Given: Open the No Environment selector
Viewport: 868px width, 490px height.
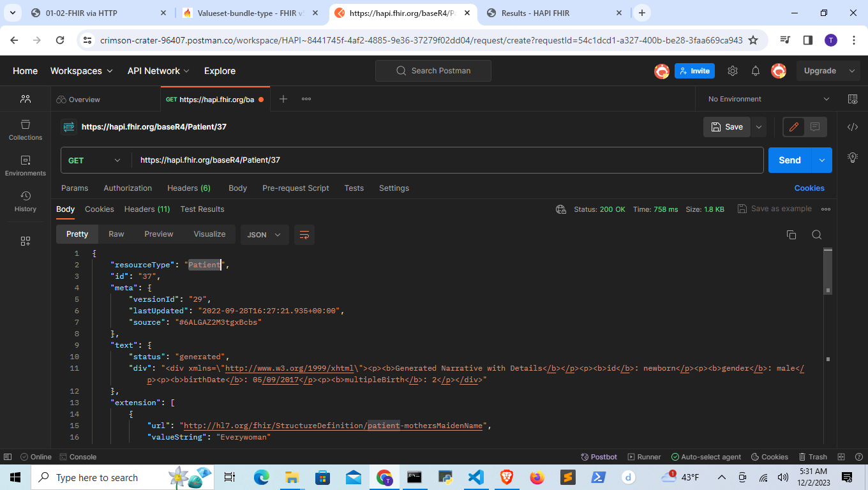Looking at the screenshot, I should point(768,99).
